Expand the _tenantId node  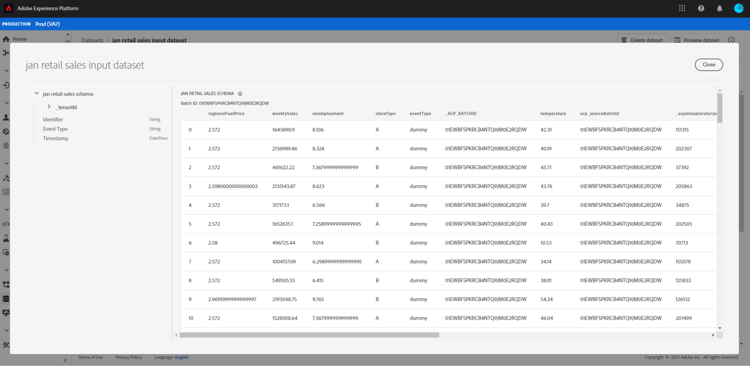click(x=49, y=107)
